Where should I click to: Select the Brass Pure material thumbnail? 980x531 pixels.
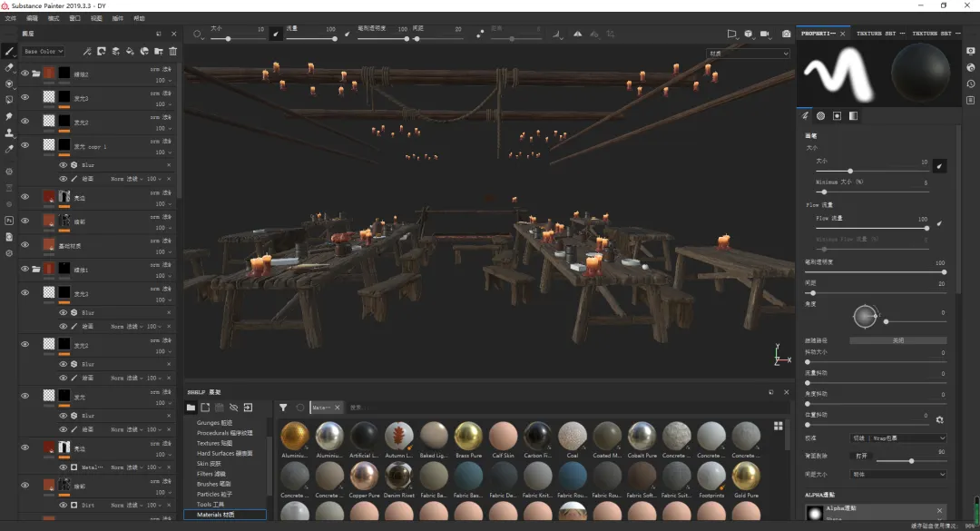coord(468,436)
